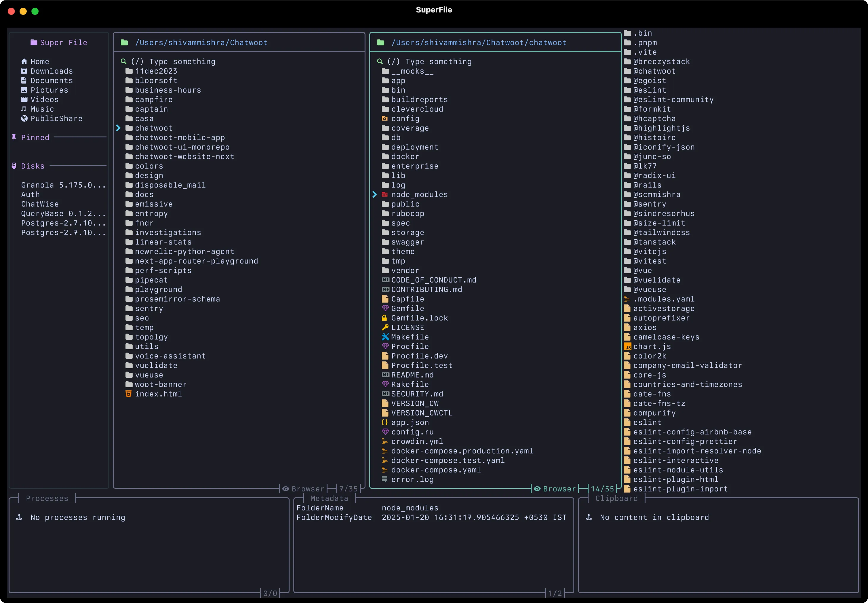
Task: Expand the chatwoot directory tree item
Action: tap(118, 128)
